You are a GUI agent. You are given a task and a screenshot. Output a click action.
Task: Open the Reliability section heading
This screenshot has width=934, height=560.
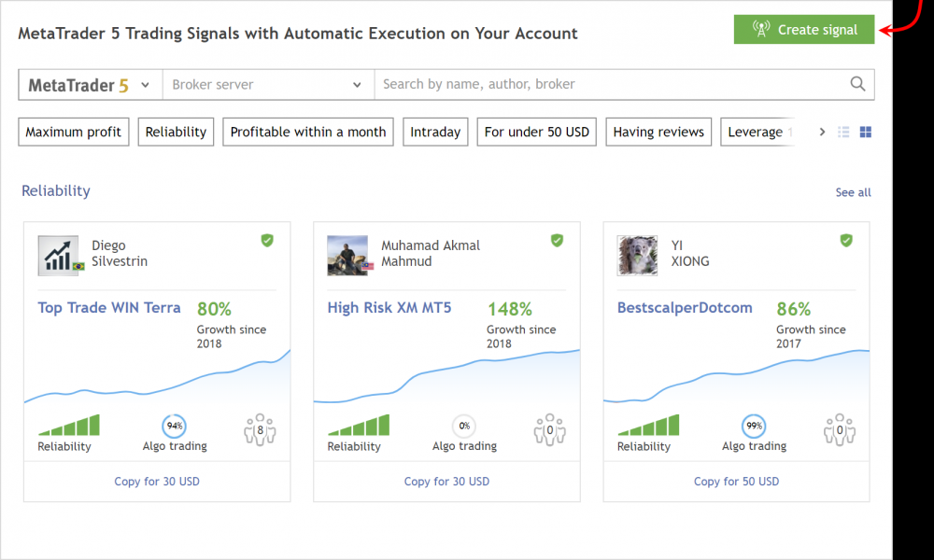pos(56,191)
